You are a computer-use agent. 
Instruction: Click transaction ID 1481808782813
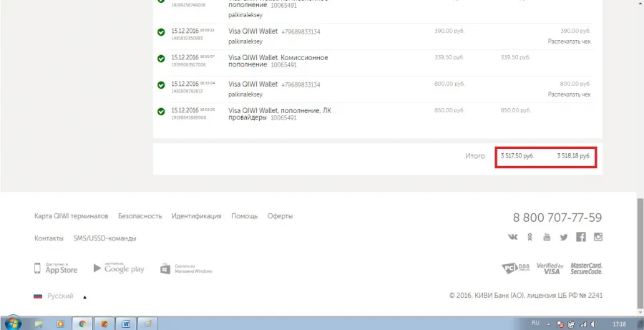(x=187, y=91)
